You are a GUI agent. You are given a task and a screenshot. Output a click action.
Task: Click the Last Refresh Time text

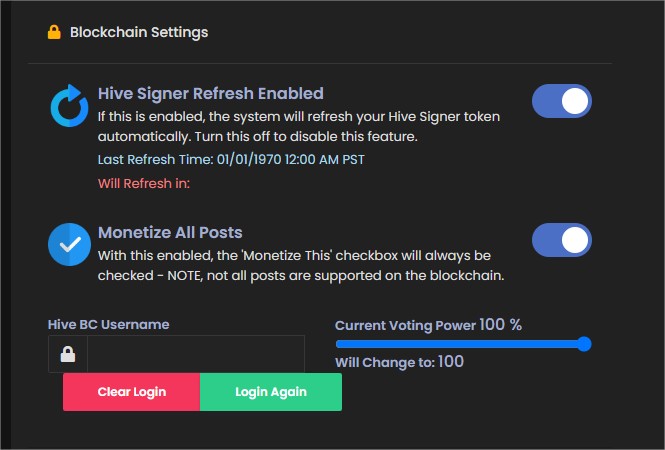(x=231, y=159)
